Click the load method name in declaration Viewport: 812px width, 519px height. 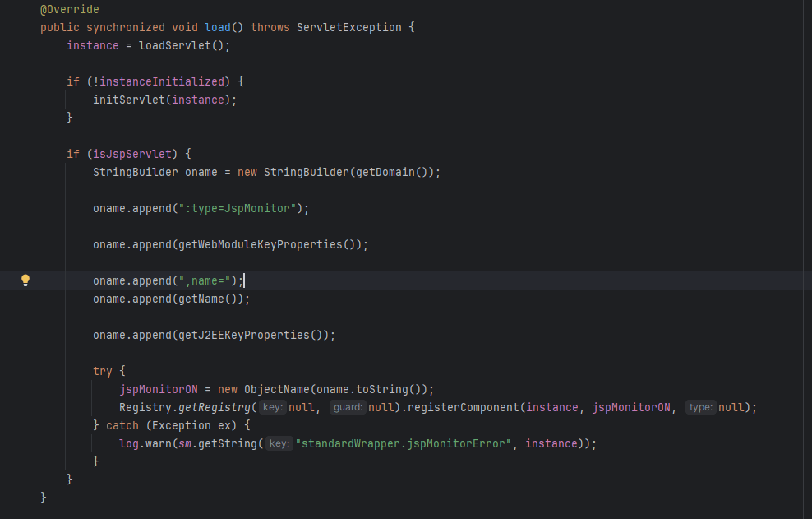[x=218, y=27]
